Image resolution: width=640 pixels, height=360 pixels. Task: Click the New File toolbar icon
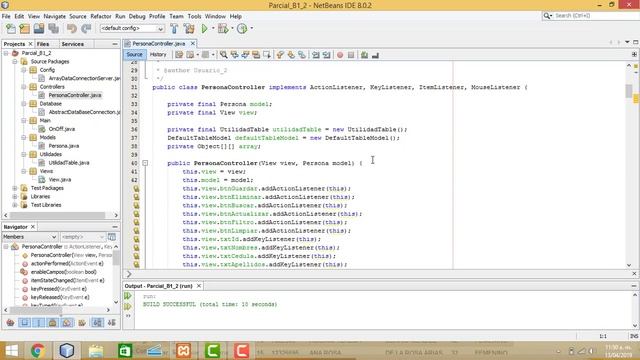(x=11, y=29)
